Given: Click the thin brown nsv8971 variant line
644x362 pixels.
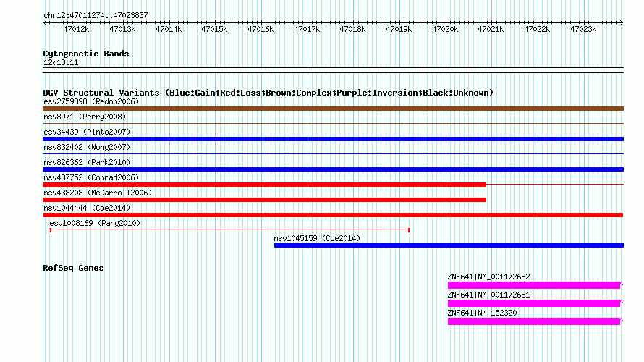Looking at the screenshot, I should pos(333,123).
